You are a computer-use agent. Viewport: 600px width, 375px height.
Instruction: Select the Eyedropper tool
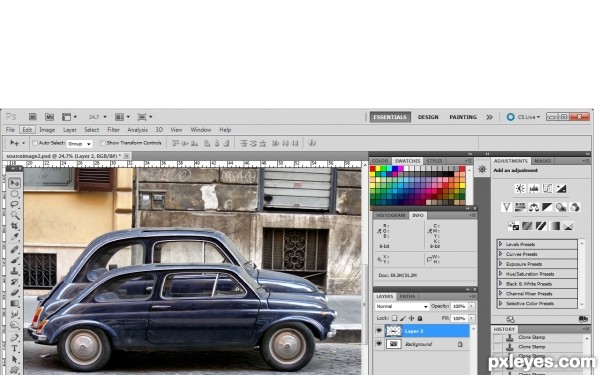pyautogui.click(x=15, y=236)
